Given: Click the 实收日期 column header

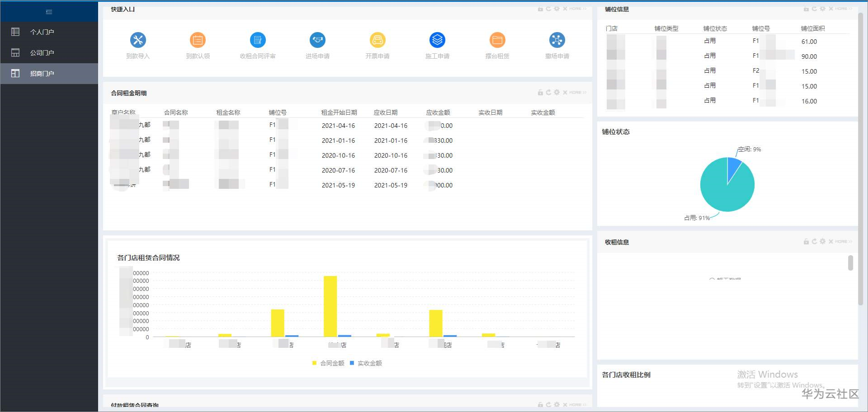Looking at the screenshot, I should [x=491, y=112].
